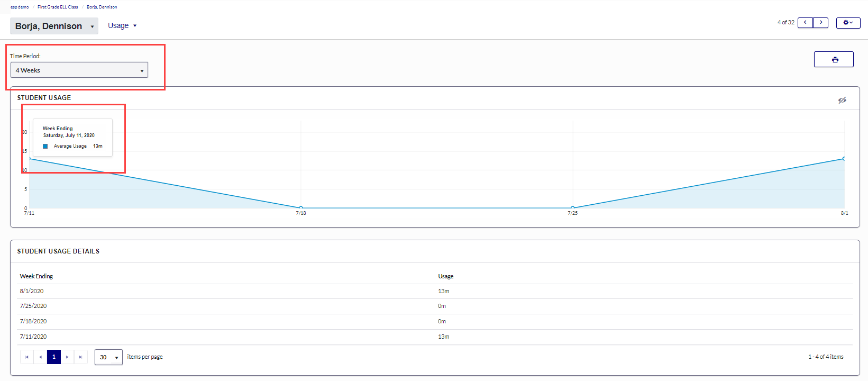Image resolution: width=868 pixels, height=381 pixels.
Task: Sort by Week Ending column header
Action: coord(36,276)
